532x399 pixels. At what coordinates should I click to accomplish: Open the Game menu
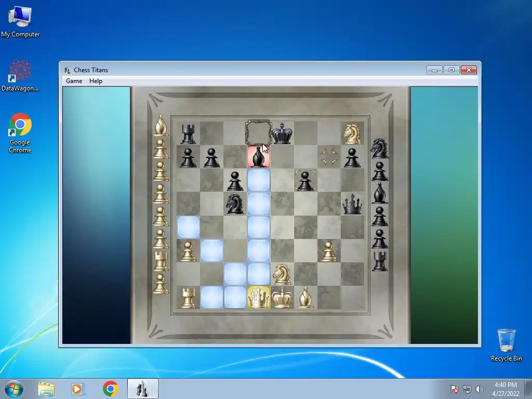[x=74, y=81]
